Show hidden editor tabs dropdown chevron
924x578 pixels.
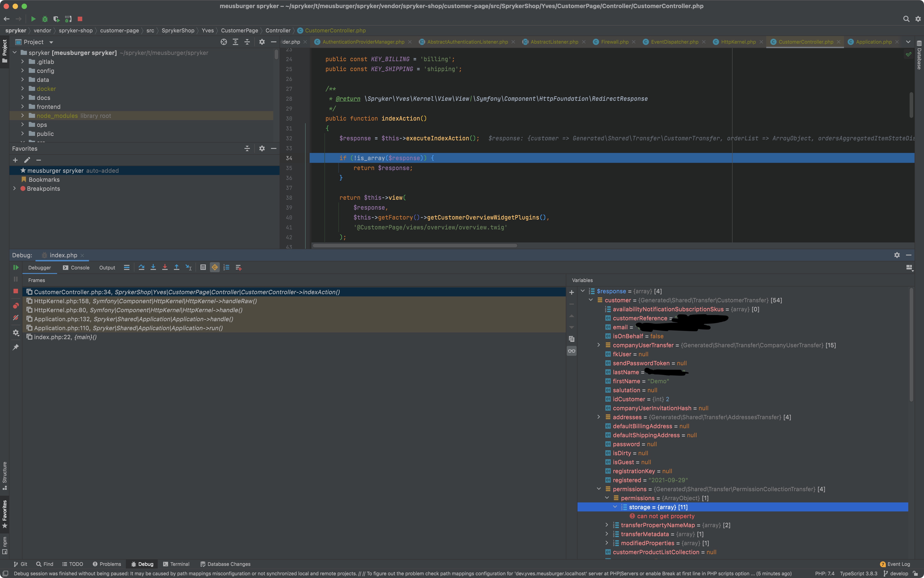[908, 42]
